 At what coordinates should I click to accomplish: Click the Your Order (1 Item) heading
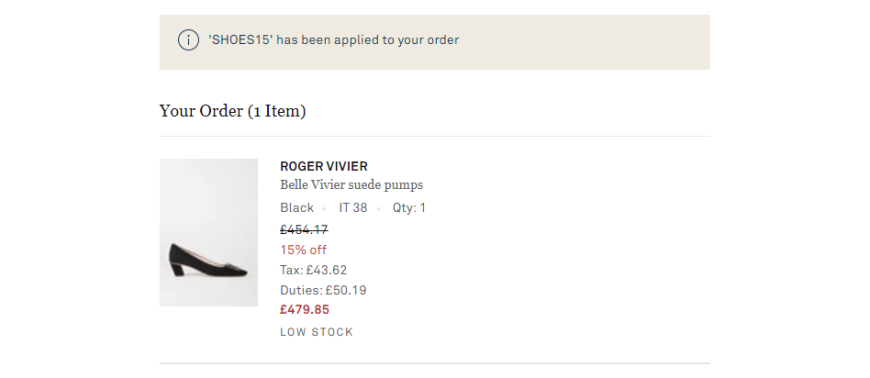pyautogui.click(x=232, y=111)
